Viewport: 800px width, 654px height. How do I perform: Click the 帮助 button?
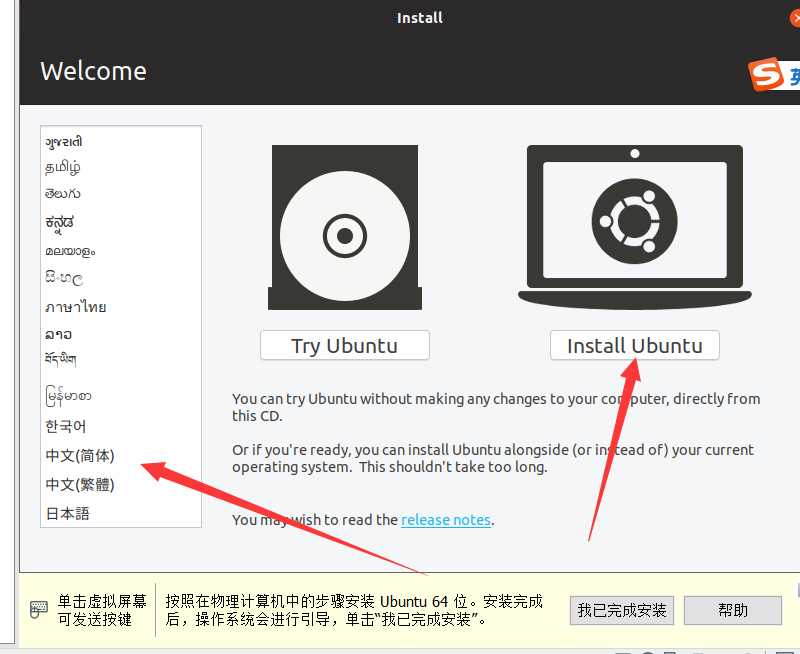(x=733, y=610)
